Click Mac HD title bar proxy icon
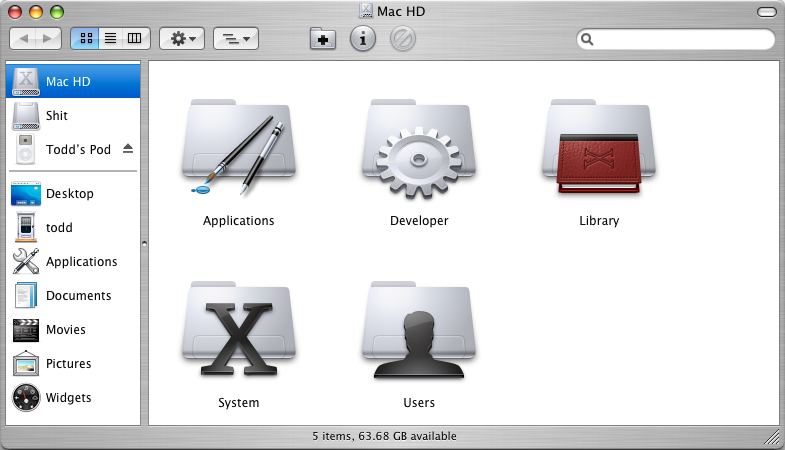The height and width of the screenshot is (450, 785). coord(366,11)
